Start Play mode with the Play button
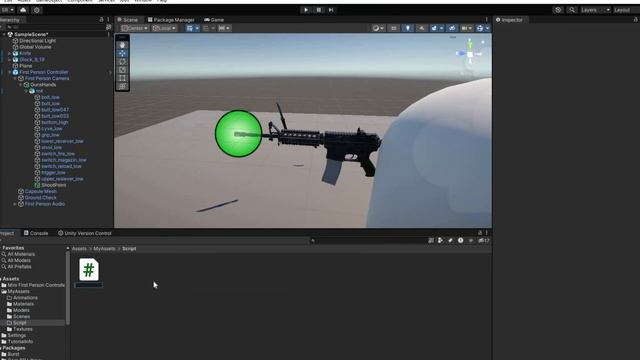The height and width of the screenshot is (360, 640). click(306, 10)
